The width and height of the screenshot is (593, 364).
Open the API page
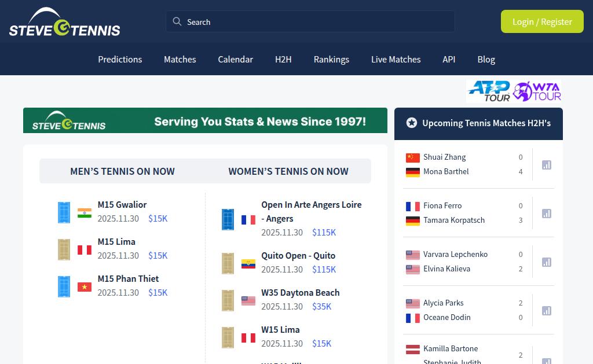[449, 60]
